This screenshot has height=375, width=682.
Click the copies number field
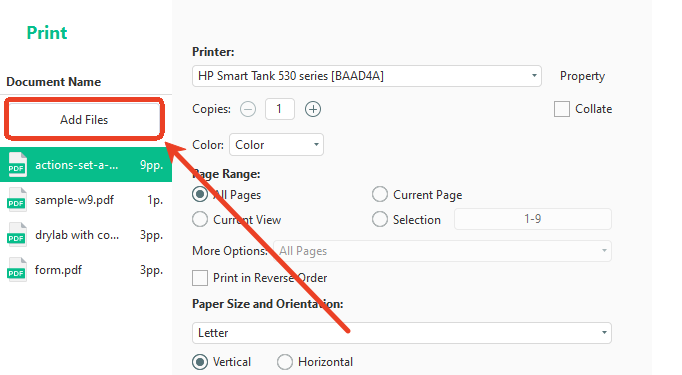click(x=280, y=109)
